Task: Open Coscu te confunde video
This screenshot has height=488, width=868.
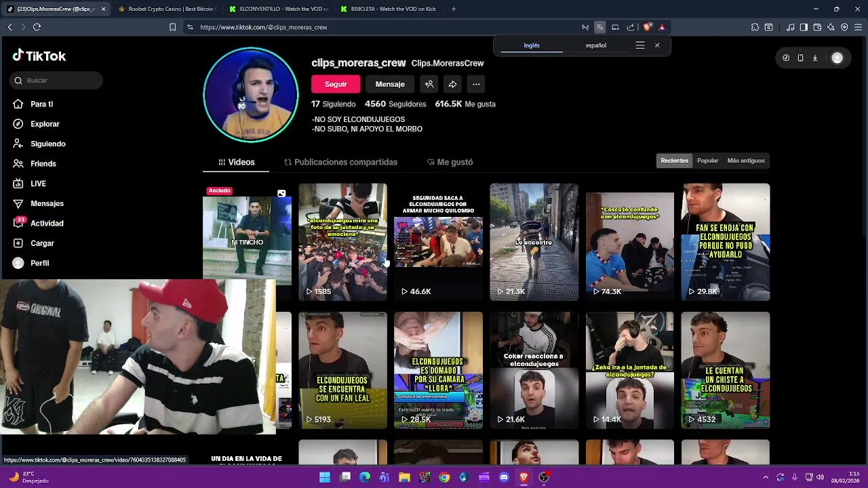Action: 629,242
